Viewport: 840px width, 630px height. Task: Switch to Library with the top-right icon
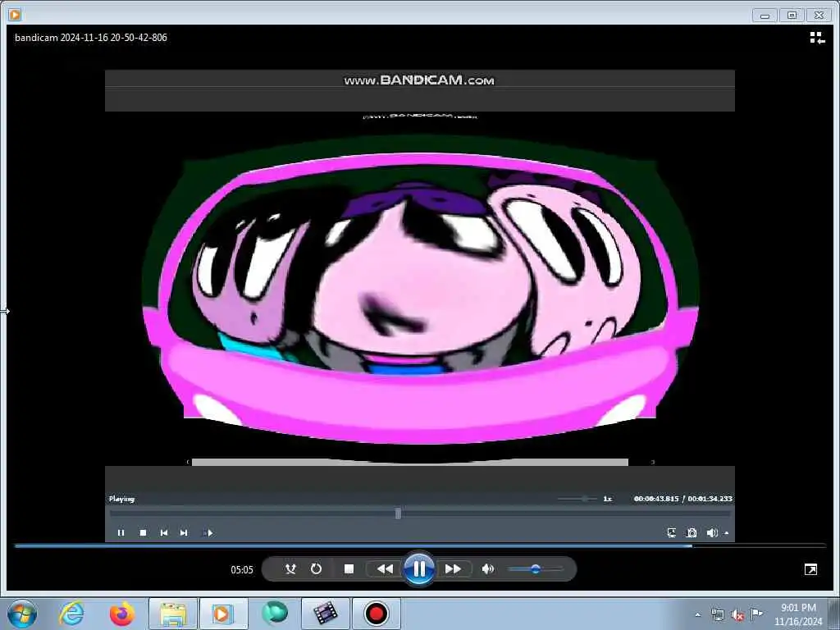coord(817,38)
